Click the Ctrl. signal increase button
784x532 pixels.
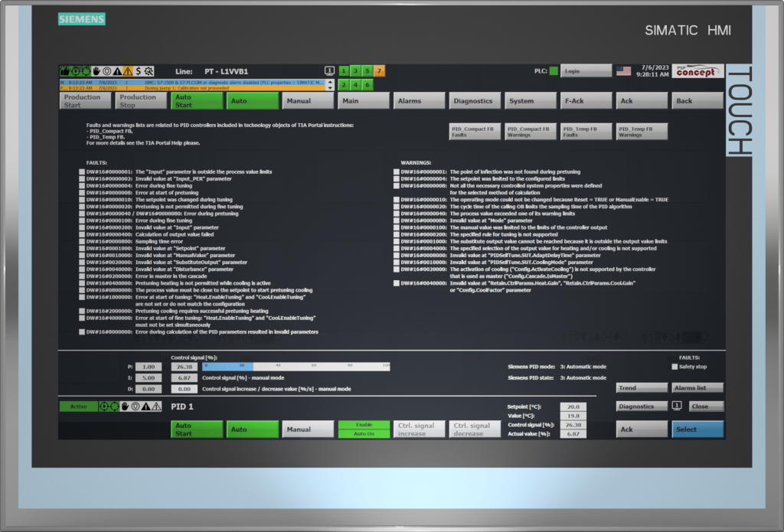419,429
